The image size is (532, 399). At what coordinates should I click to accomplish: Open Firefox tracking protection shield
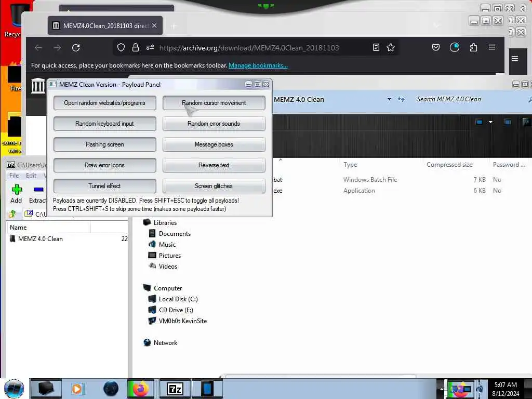click(x=121, y=47)
